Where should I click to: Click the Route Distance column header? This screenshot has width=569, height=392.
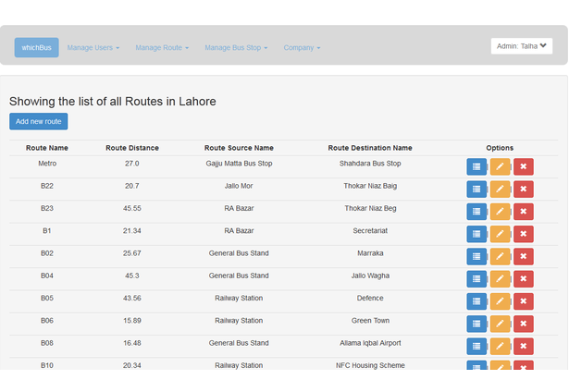pos(132,148)
